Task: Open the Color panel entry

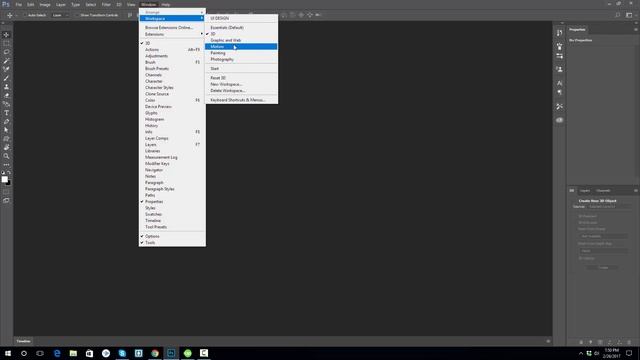Action: tap(172, 100)
